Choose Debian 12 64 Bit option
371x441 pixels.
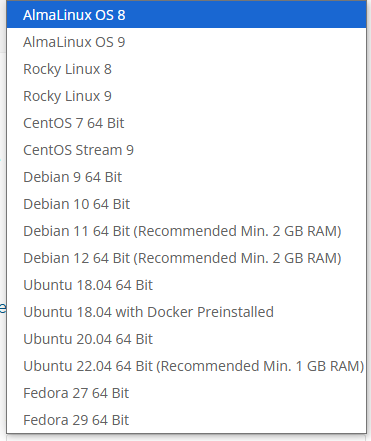click(186, 258)
